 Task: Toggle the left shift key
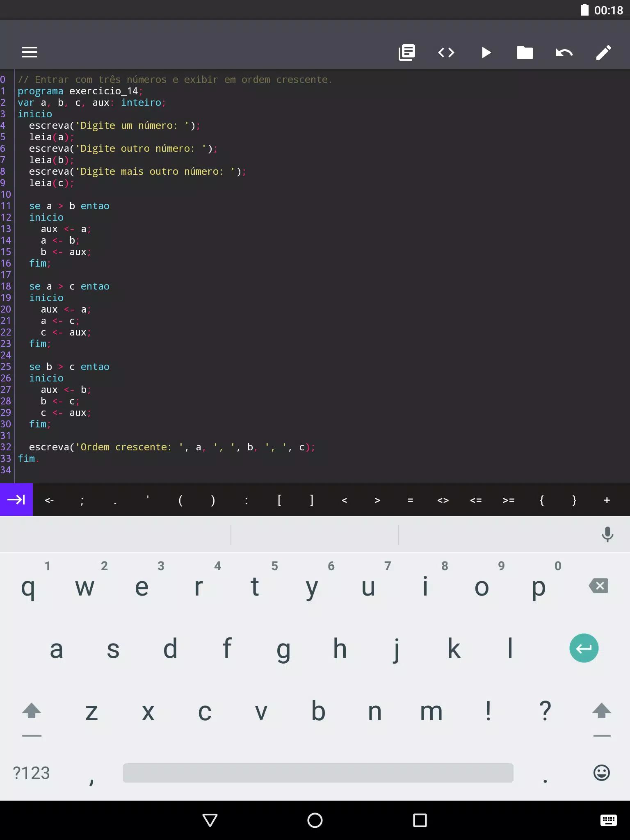[x=32, y=712]
